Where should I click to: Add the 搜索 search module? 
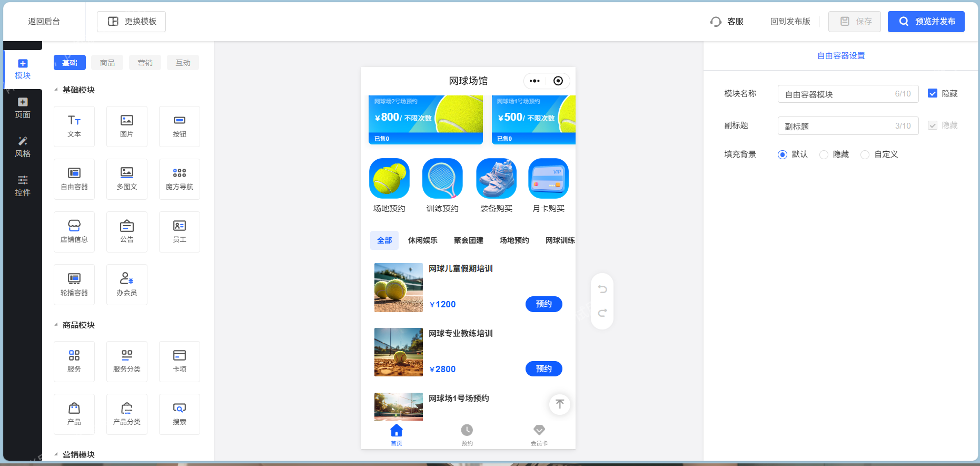[180, 414]
